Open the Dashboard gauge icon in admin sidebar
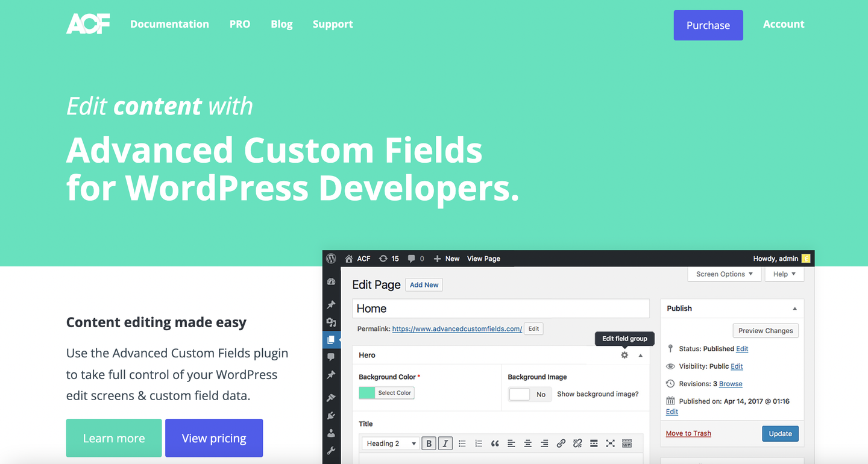This screenshot has height=464, width=868. click(x=331, y=281)
